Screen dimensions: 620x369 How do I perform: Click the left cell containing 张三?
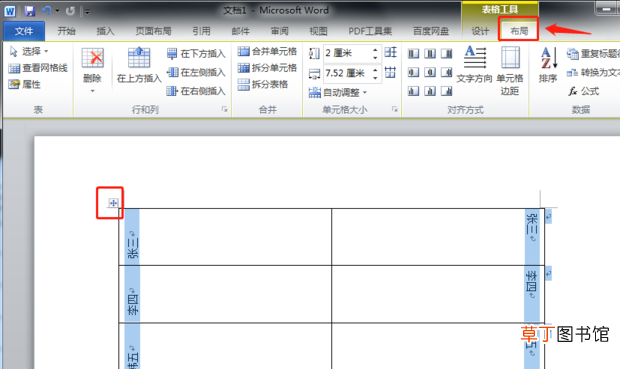[x=225, y=237]
